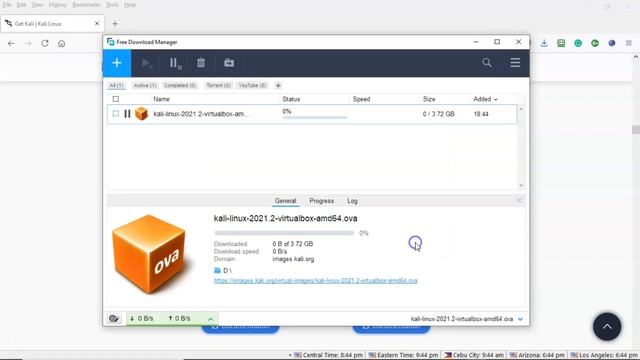The height and width of the screenshot is (360, 640).
Task: Expand the bottom-right file name dropdown
Action: point(520,319)
